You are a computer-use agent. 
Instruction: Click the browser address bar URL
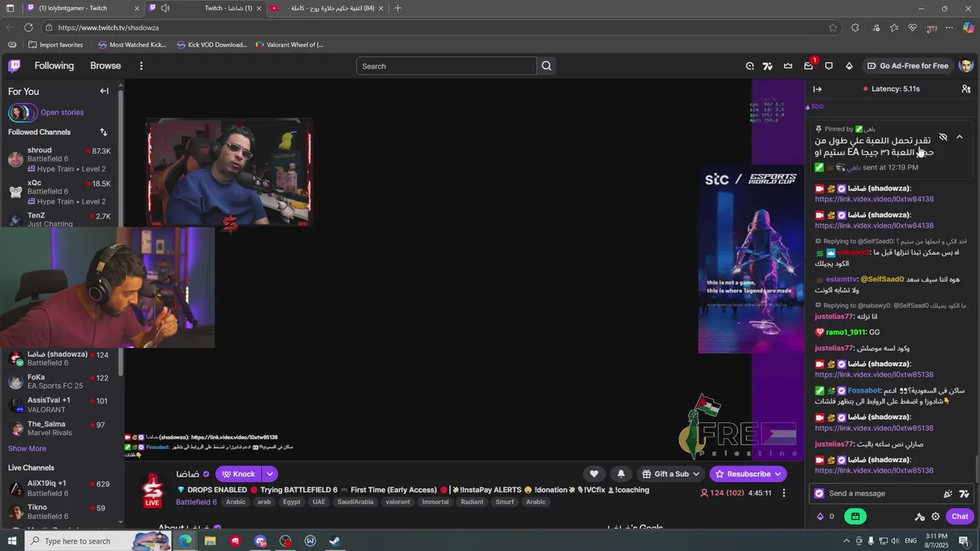click(x=108, y=28)
